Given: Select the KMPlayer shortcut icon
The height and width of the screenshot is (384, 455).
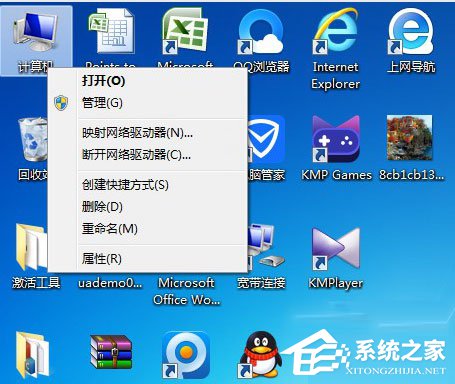Looking at the screenshot, I should click(336, 248).
